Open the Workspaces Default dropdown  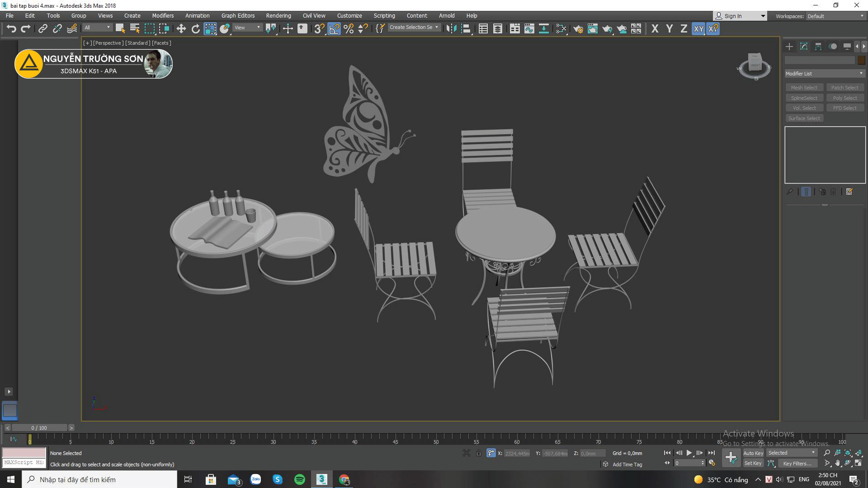click(835, 16)
